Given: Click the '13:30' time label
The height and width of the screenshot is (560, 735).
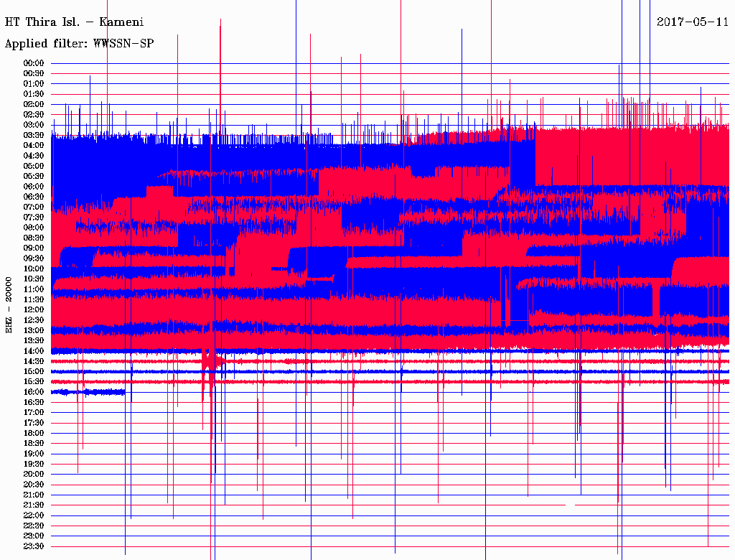Looking at the screenshot, I should click(x=34, y=341).
